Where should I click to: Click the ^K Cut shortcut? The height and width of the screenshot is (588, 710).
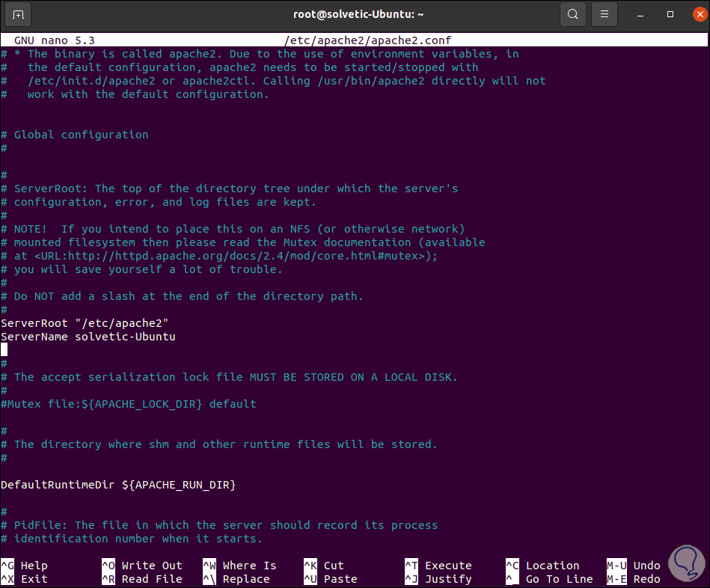324,566
